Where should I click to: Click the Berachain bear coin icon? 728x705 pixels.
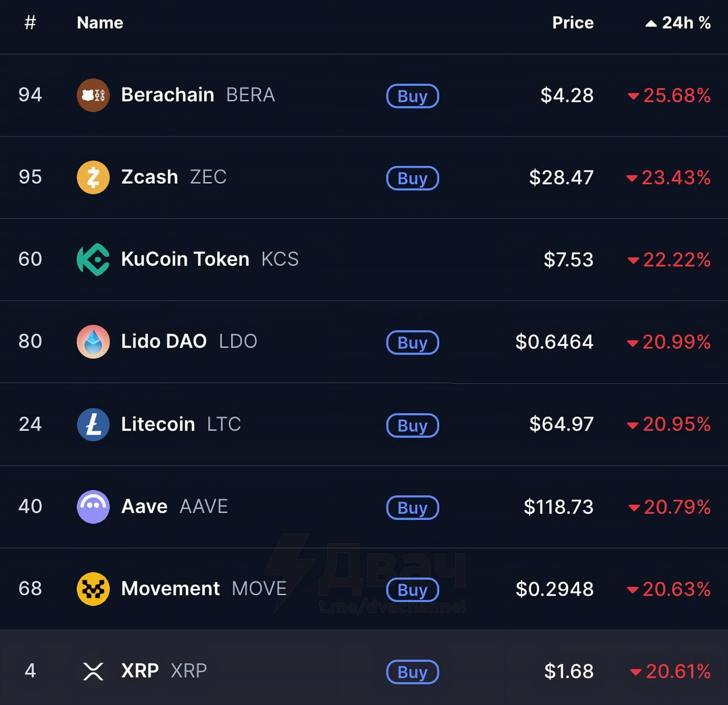(93, 95)
